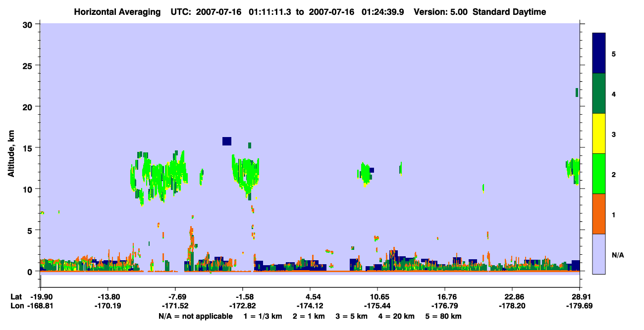Click the longitude value -174.12
This screenshot has height=330, width=644.
tap(310, 306)
